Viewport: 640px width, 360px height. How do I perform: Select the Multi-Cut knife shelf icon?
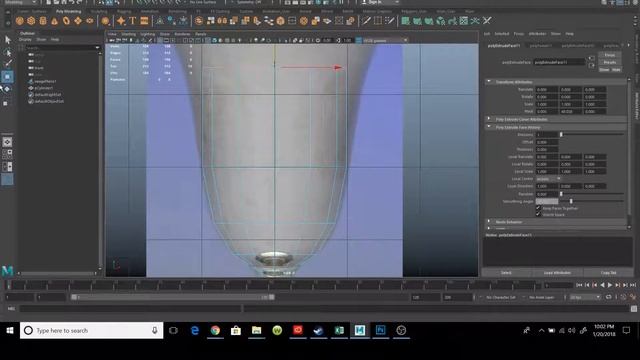(367, 21)
